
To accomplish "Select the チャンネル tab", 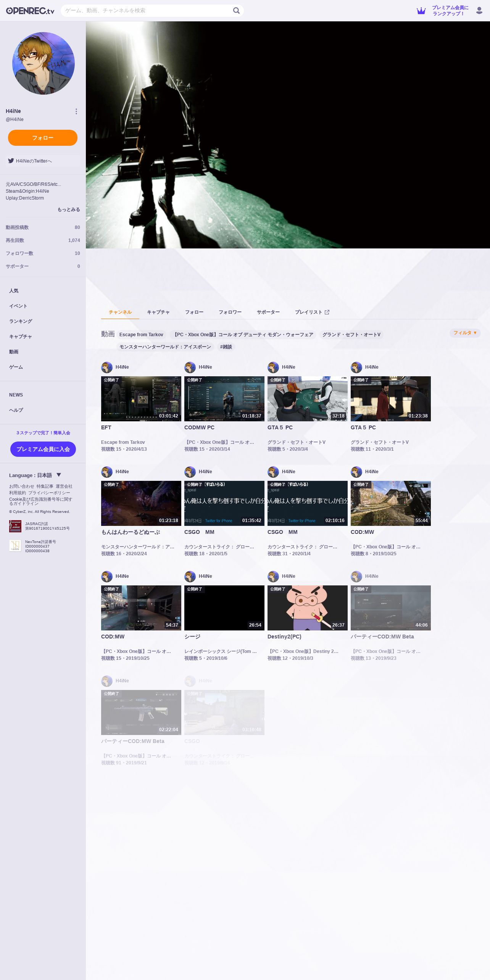I will click(x=120, y=312).
